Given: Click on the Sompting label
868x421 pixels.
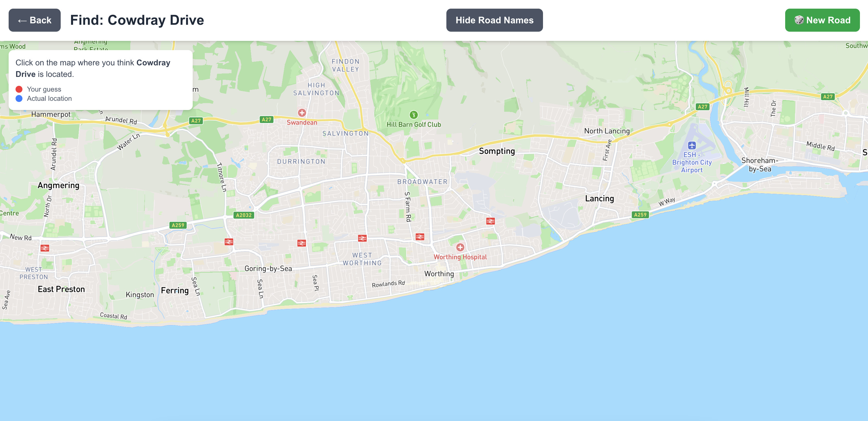Looking at the screenshot, I should (x=497, y=151).
